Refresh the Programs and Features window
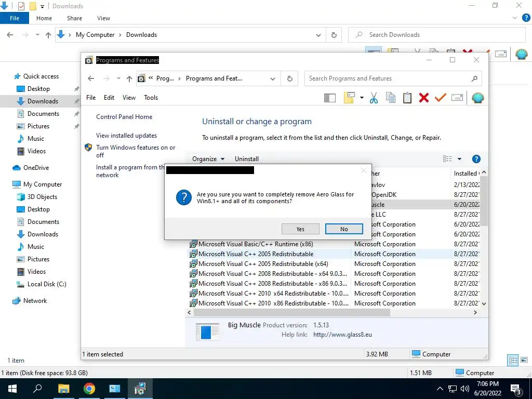 coord(290,79)
